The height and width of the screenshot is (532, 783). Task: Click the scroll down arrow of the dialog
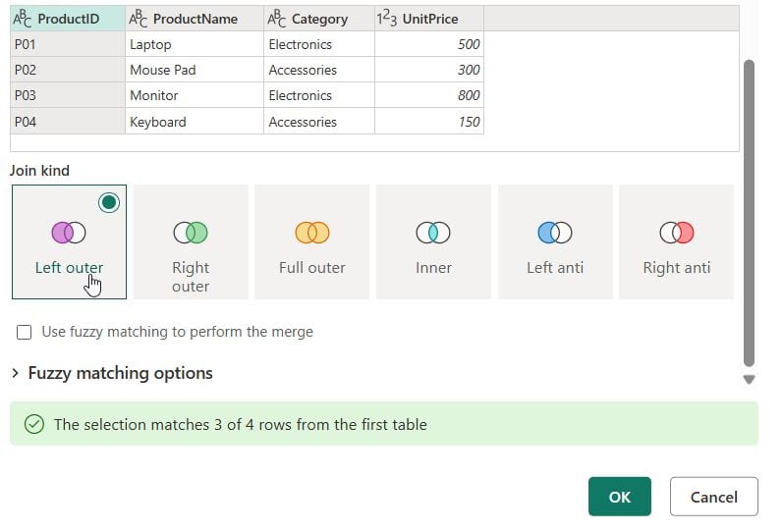pos(749,380)
